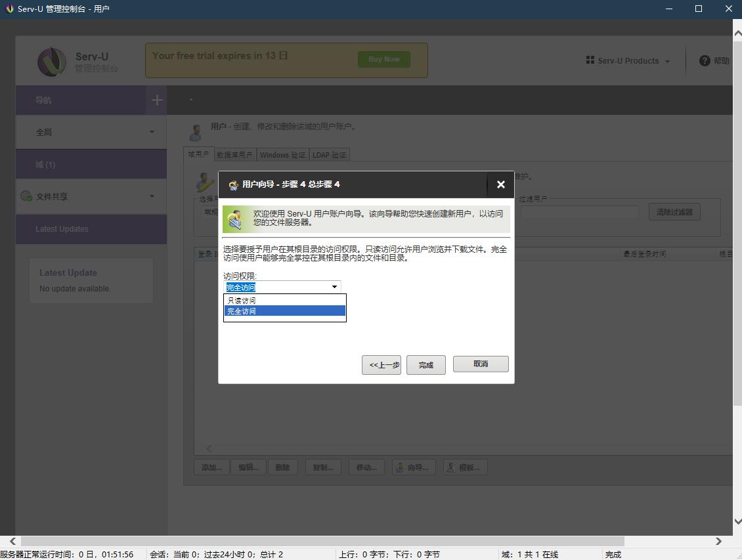The image size is (742, 560).
Task: Click the user icon beside 用户 heading
Action: click(x=196, y=131)
